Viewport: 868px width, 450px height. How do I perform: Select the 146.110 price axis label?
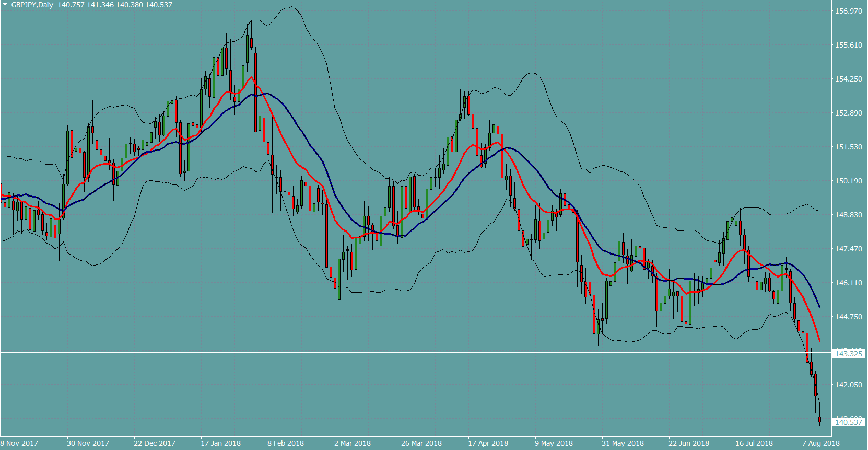coord(849,283)
